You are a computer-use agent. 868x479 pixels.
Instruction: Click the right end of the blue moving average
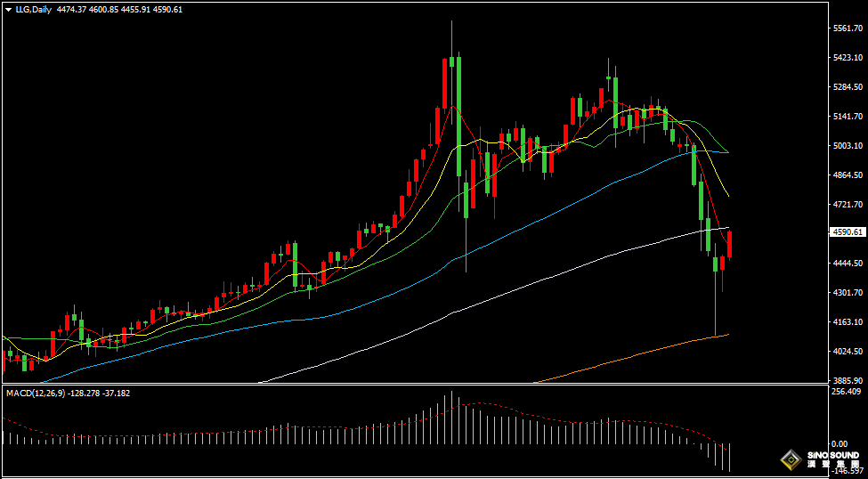[727, 152]
